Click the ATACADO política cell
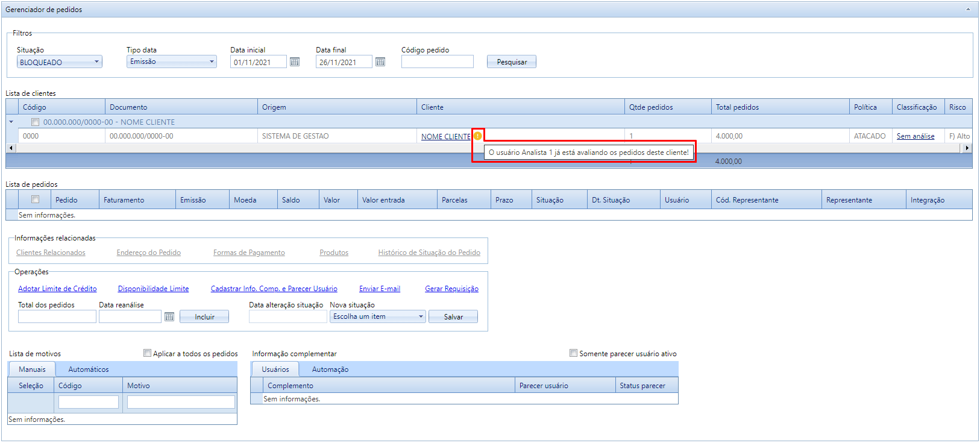Screen dimensions: 980x443 point(870,136)
